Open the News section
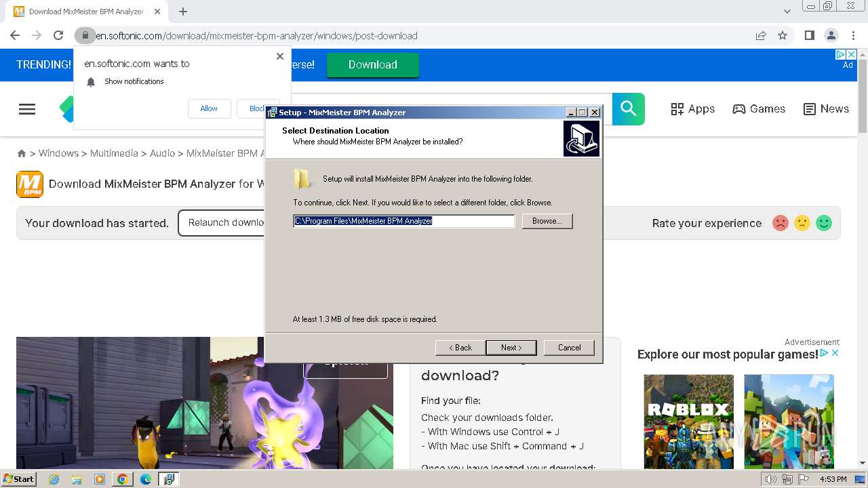 (x=826, y=109)
